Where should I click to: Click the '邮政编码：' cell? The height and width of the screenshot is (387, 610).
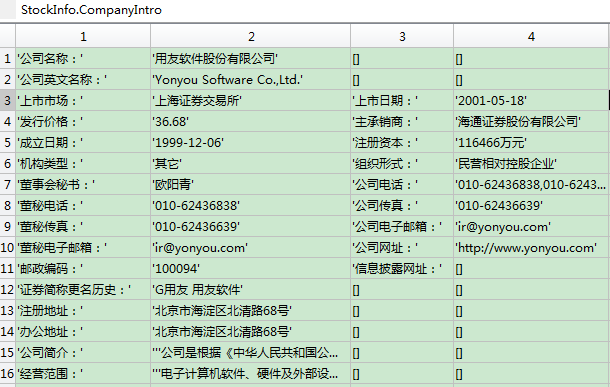[83, 269]
